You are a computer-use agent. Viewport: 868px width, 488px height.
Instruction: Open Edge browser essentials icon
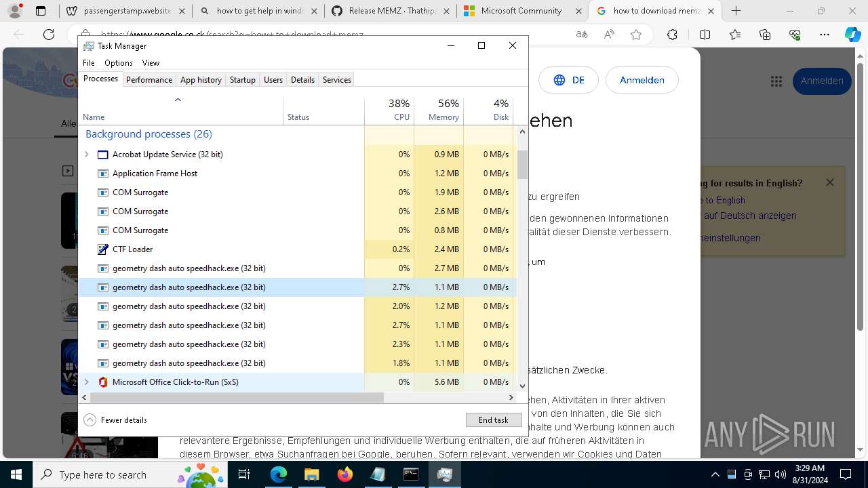point(795,35)
